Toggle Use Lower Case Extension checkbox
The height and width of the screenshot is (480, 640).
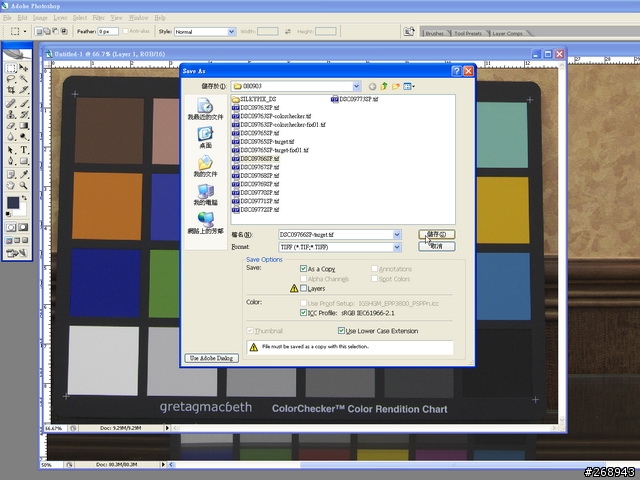[x=341, y=331]
